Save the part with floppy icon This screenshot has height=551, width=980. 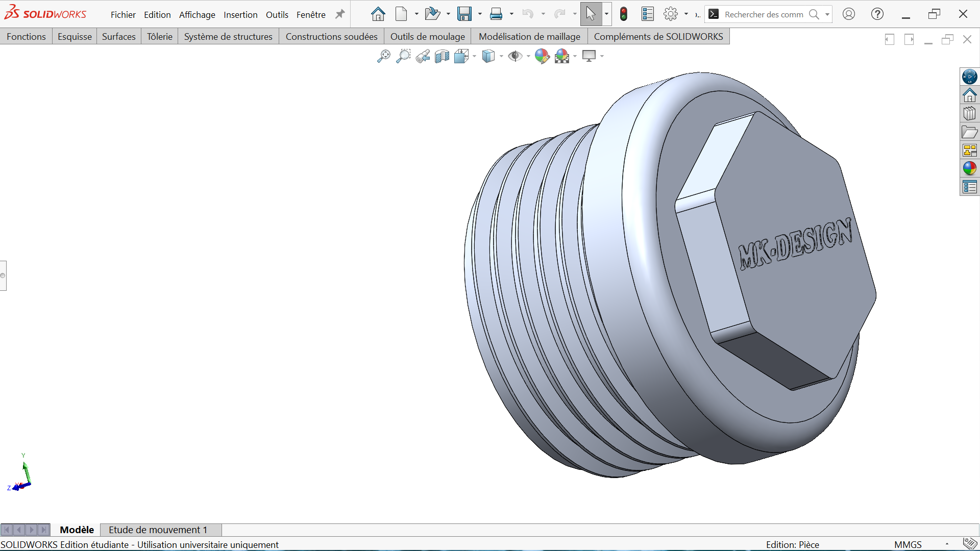click(464, 14)
